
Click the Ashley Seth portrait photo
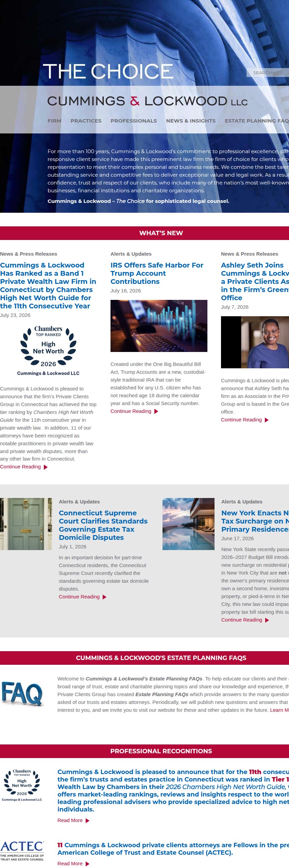(x=255, y=342)
